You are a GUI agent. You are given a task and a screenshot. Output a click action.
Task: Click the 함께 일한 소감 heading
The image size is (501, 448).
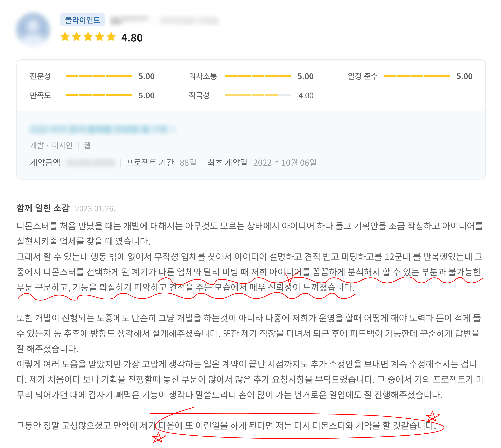[43, 208]
